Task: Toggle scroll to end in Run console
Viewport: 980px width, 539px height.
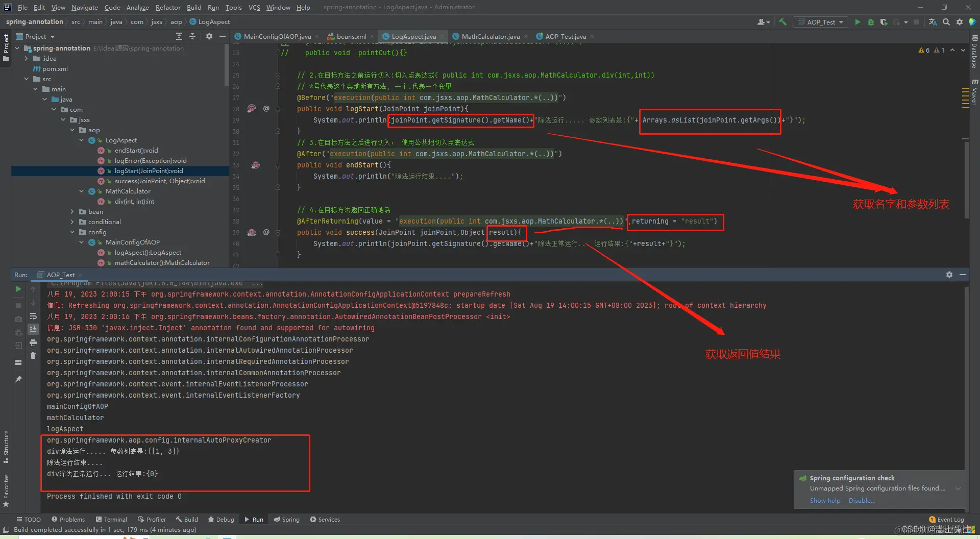Action: click(33, 329)
